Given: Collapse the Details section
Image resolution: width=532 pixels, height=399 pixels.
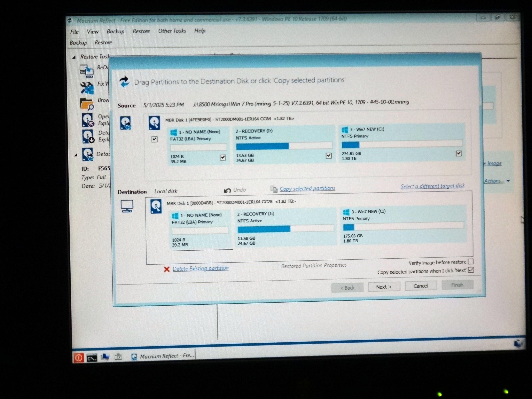Looking at the screenshot, I should pyautogui.click(x=76, y=155).
